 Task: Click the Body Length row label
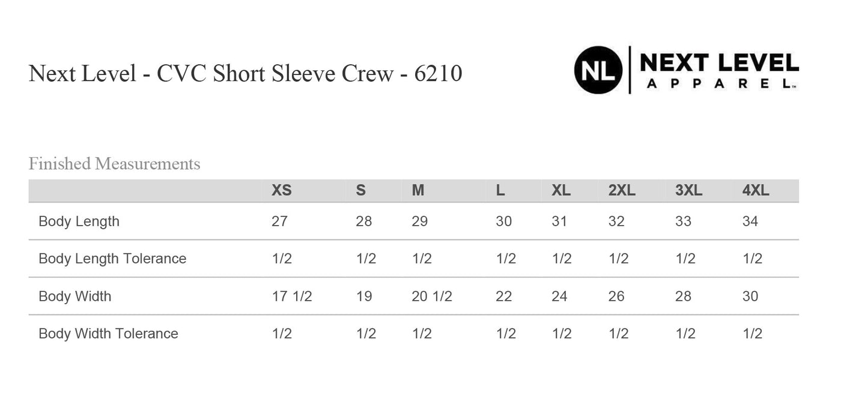pos(79,222)
